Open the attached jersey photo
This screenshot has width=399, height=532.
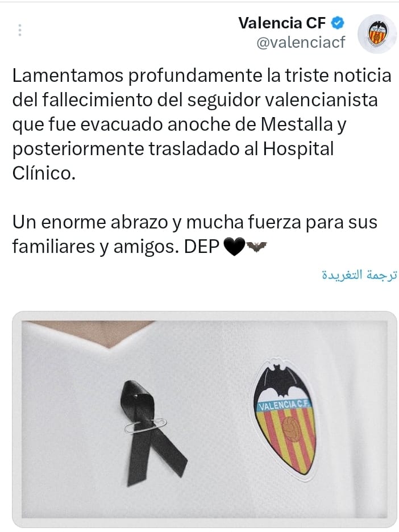(x=204, y=419)
